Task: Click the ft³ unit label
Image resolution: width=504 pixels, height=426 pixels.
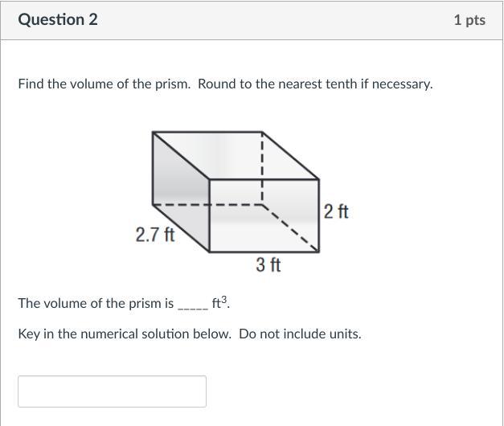Action: pos(219,303)
